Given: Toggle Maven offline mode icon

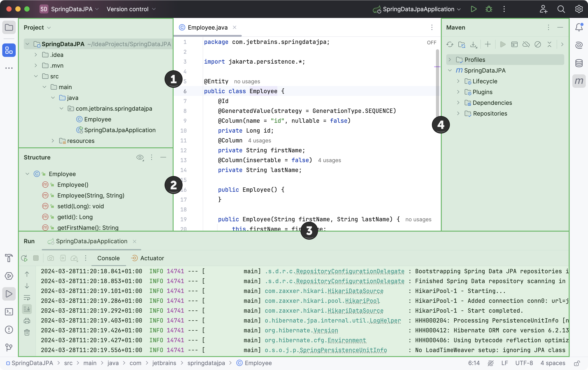Looking at the screenshot, I should 526,44.
